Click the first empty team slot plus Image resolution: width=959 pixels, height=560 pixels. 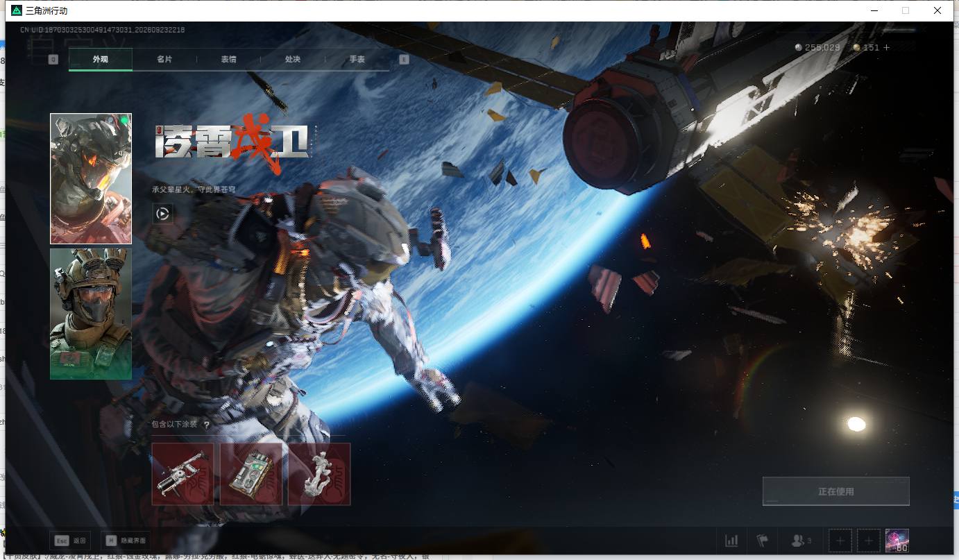click(x=840, y=540)
